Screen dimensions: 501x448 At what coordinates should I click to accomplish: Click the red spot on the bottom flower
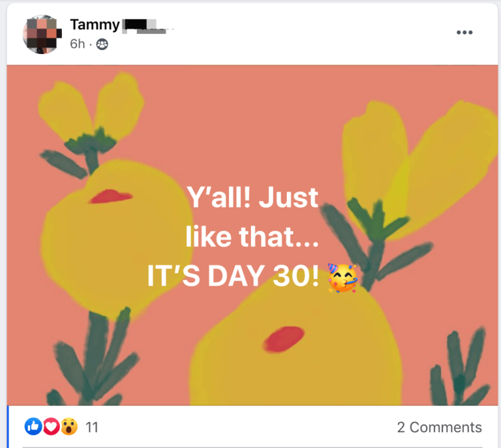tap(284, 338)
